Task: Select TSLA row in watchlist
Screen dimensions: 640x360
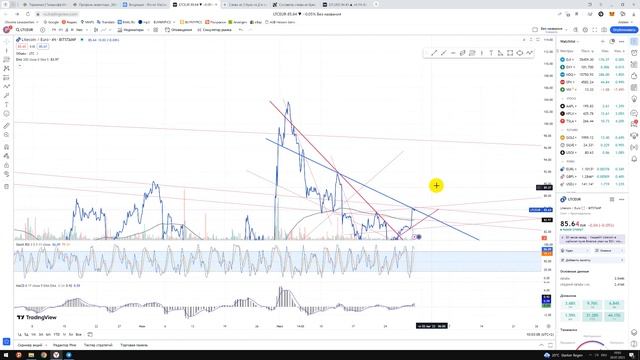Action: click(x=592, y=121)
